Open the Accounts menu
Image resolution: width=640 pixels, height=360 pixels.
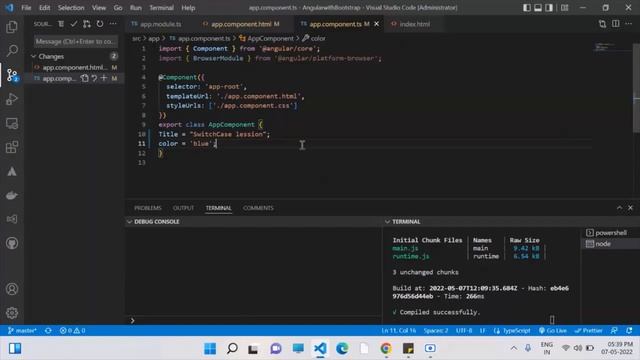pyautogui.click(x=12, y=289)
